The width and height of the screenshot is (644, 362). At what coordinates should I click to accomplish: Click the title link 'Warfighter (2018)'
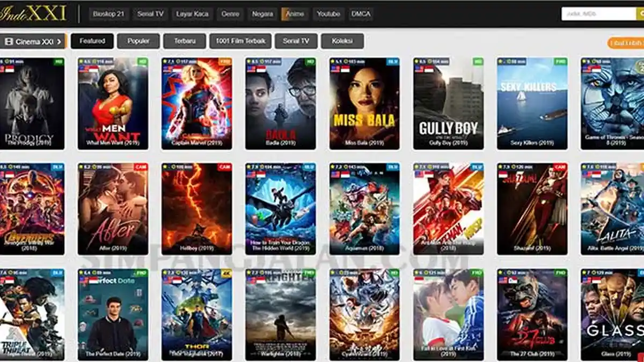click(x=281, y=354)
